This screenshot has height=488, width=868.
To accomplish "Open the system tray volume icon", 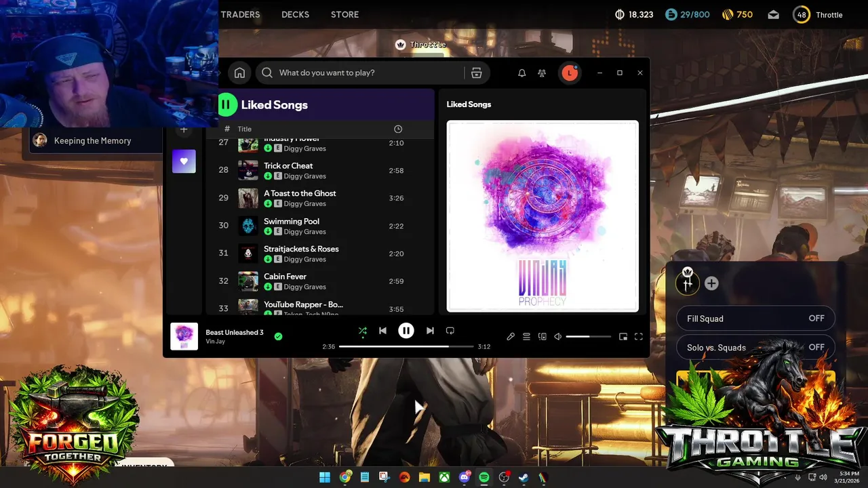I will coord(823,477).
